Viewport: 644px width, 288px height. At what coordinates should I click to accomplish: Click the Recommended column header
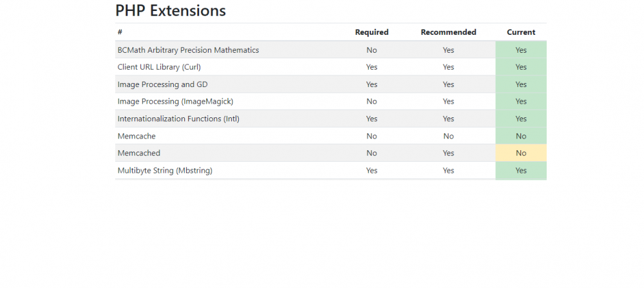click(x=448, y=32)
